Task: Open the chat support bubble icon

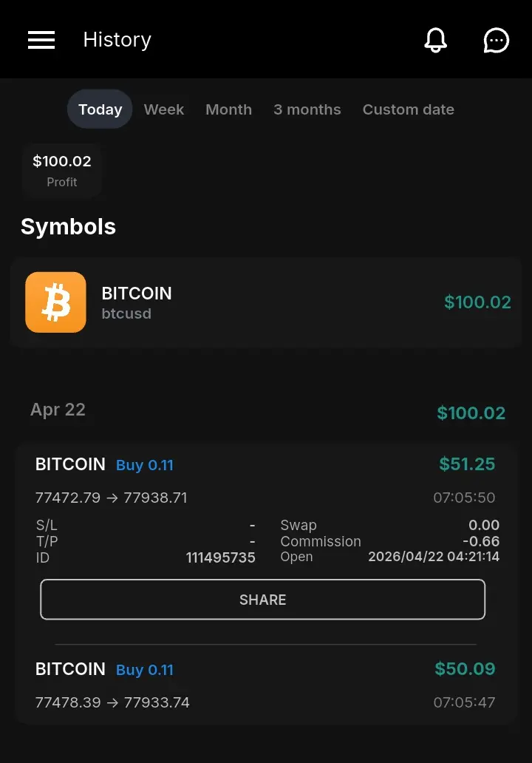Action: tap(496, 40)
